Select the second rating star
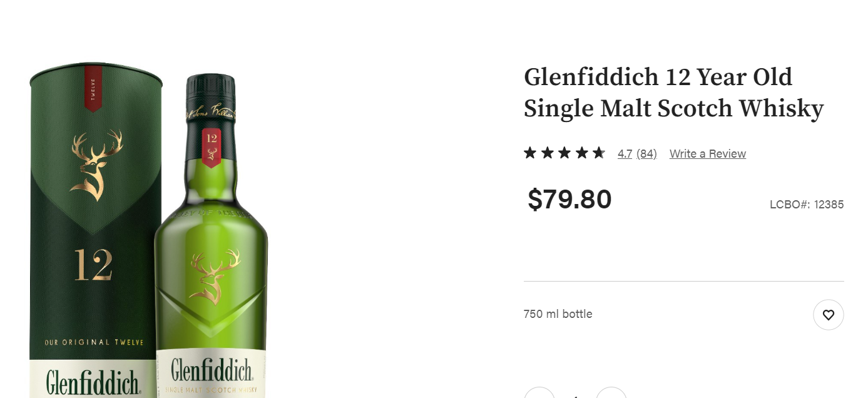 click(x=548, y=153)
